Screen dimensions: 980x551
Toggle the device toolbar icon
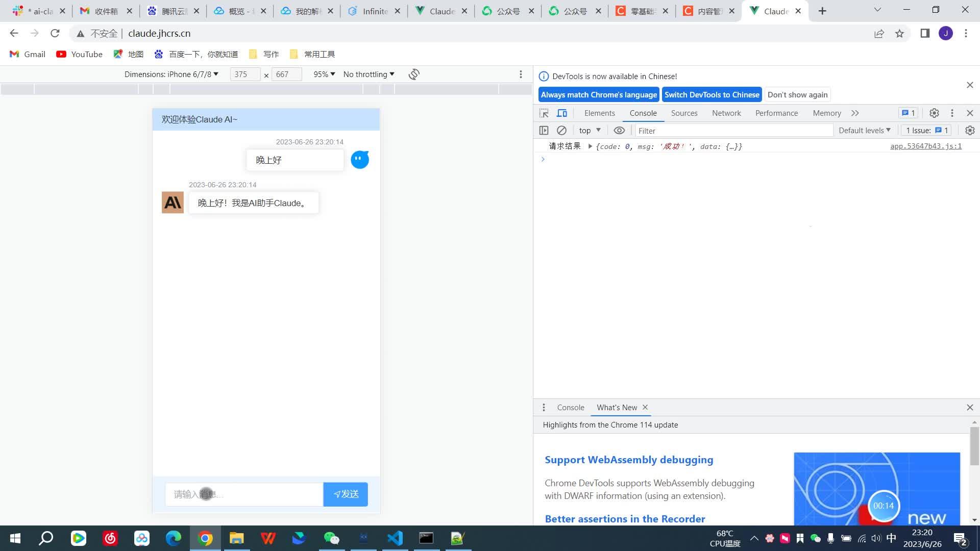(x=562, y=113)
